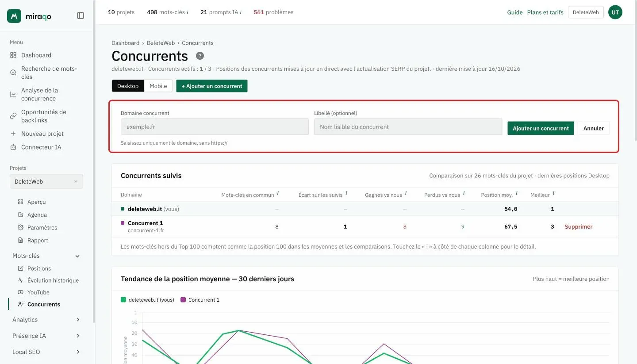The width and height of the screenshot is (637, 364).
Task: Open the DeleteWeb project dropdown
Action: 46,181
